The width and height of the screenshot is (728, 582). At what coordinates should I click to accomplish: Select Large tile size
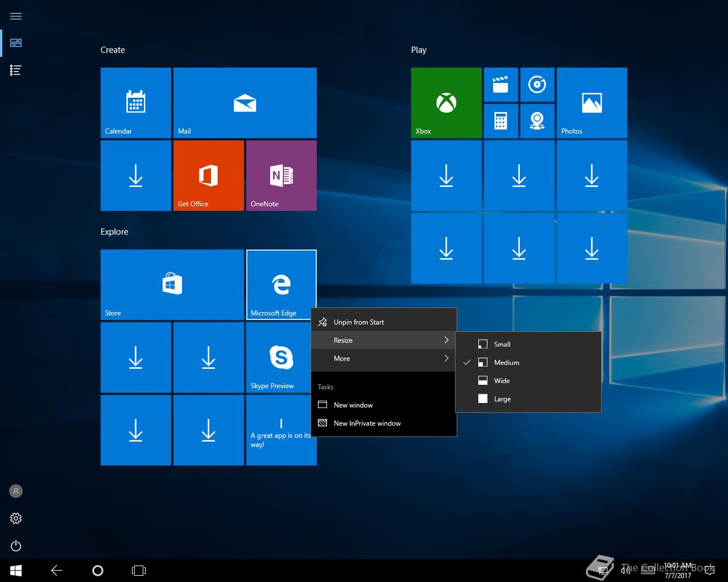point(528,399)
